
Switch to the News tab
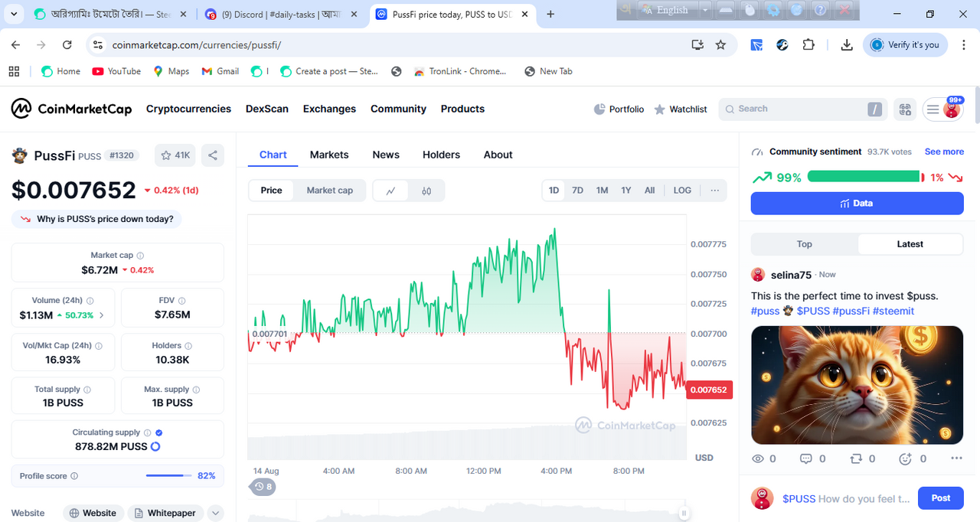pyautogui.click(x=386, y=155)
